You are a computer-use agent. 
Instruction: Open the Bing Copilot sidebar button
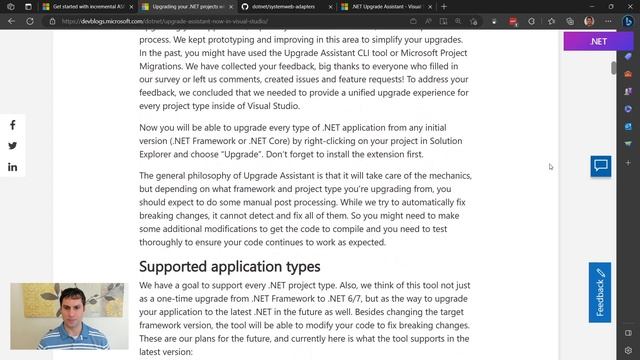tap(628, 21)
